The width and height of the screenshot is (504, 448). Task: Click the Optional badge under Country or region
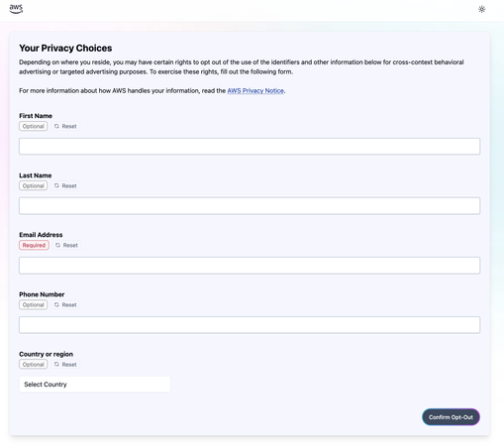[x=34, y=365]
